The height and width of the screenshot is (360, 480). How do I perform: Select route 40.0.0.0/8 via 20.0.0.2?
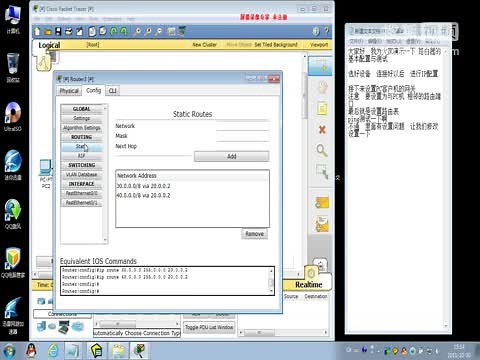tap(143, 195)
